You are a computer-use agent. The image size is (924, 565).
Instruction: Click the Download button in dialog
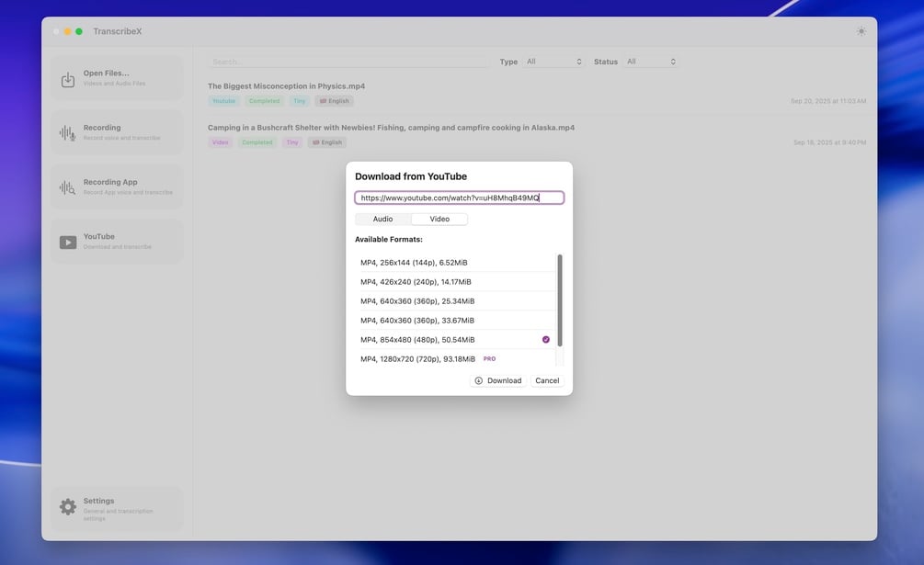498,380
